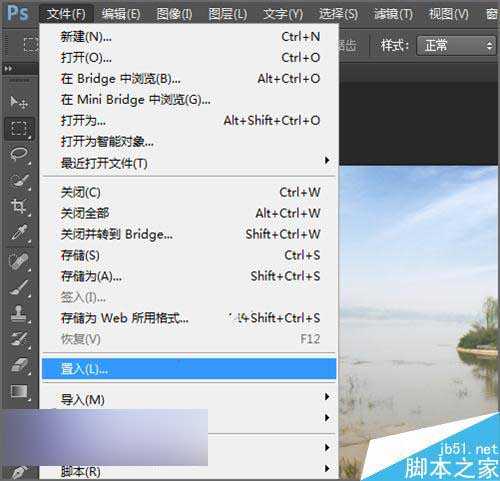
Task: Select the Rectangular Marquee tool
Action: (x=19, y=129)
